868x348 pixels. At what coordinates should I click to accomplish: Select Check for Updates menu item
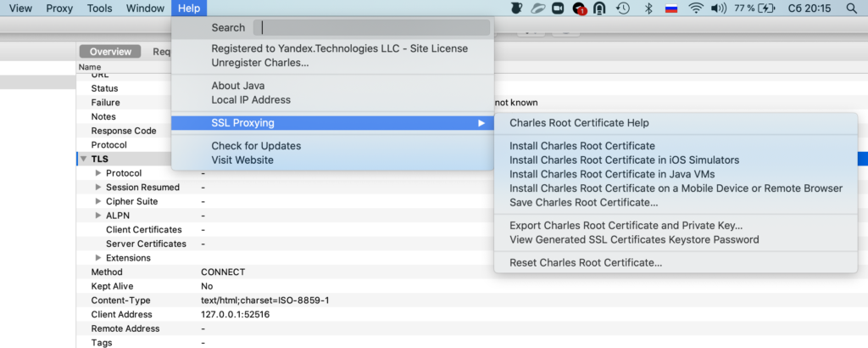(x=255, y=146)
